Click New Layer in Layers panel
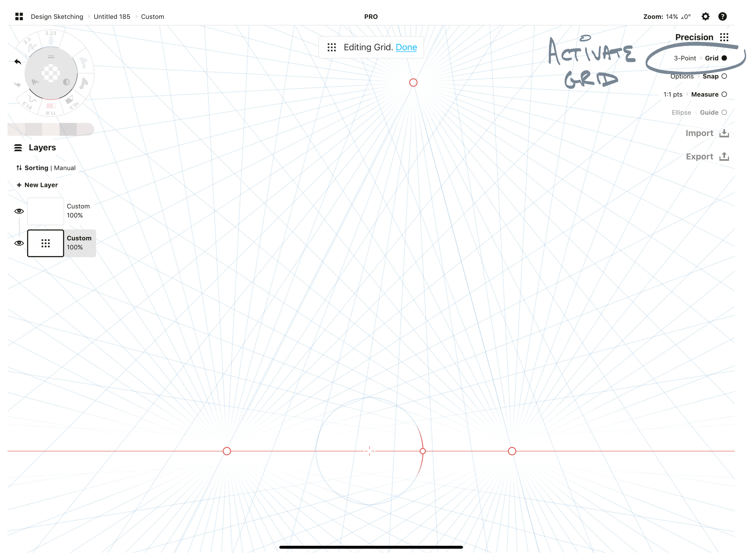Screen dimensions: 755x560 37,185
